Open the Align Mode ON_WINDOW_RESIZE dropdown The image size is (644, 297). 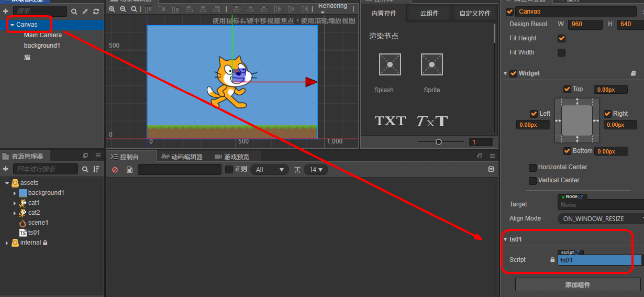point(601,219)
